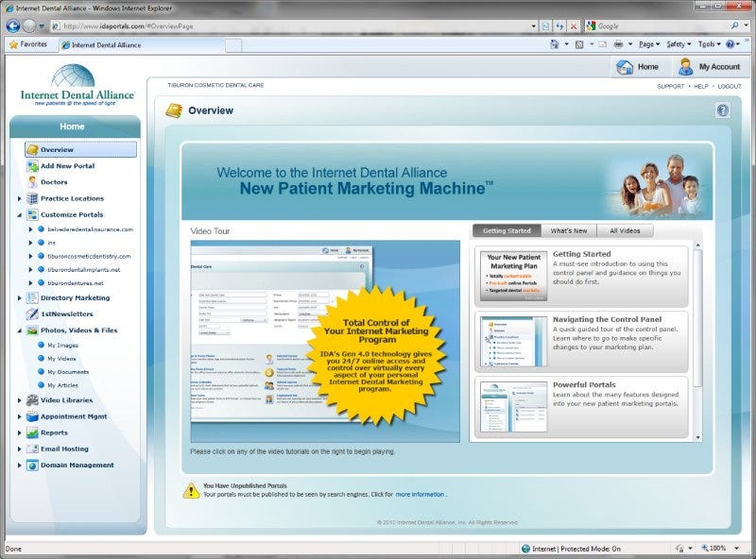This screenshot has width=756, height=559.
Task: Expand the Reports tree node
Action: [x=19, y=432]
